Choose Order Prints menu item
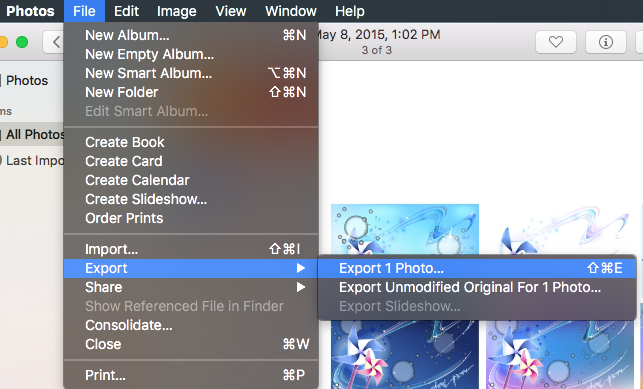Image resolution: width=643 pixels, height=389 pixels. click(191, 218)
